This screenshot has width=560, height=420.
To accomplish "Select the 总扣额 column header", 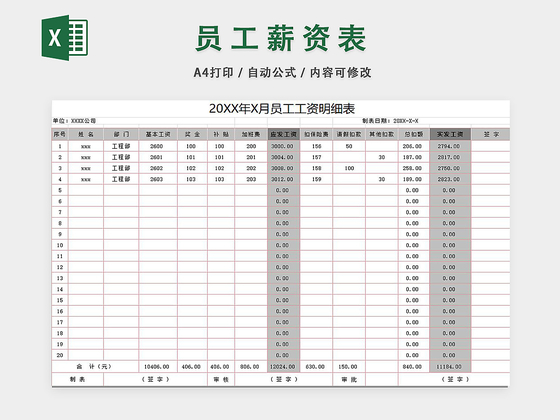I will 414,134.
